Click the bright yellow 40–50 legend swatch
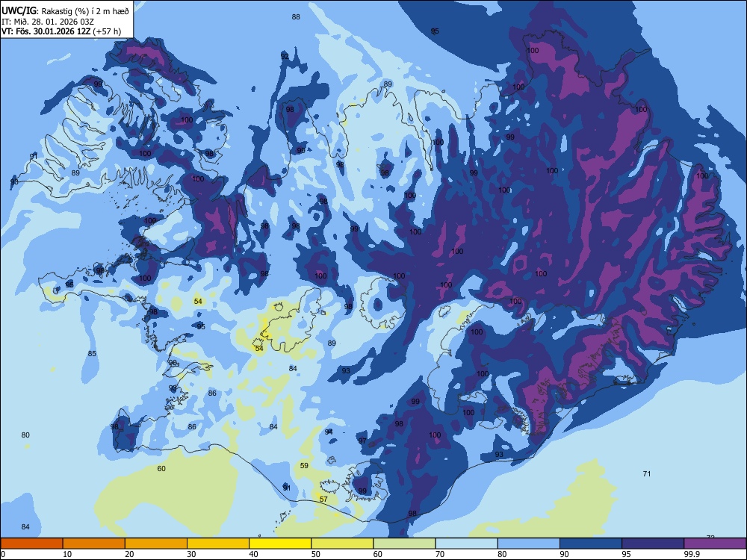Image resolution: width=747 pixels, height=560 pixels. [280, 544]
